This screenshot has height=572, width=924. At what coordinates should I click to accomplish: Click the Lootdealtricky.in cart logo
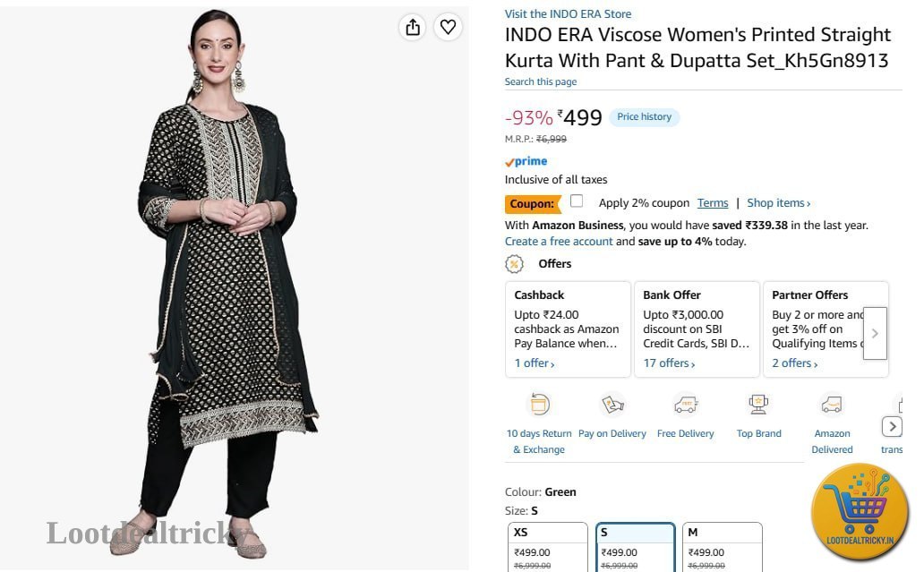coord(860,511)
